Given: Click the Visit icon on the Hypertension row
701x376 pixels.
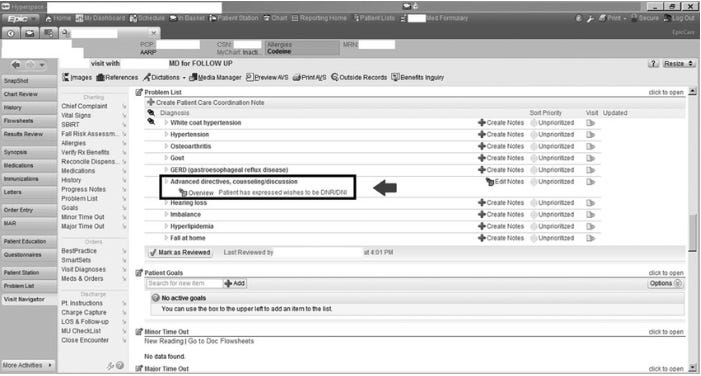Looking at the screenshot, I should click(591, 135).
